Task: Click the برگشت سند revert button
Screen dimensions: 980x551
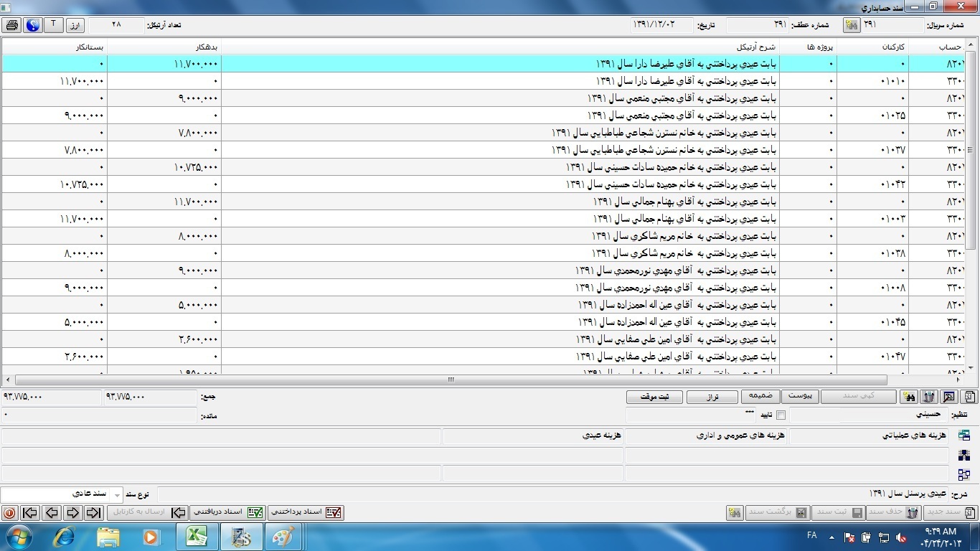Action: [x=777, y=512]
